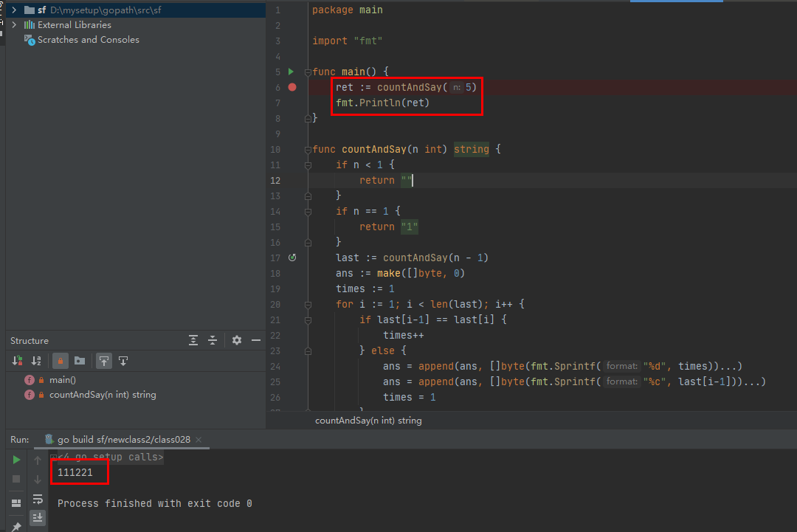
Task: Click breadcrumb countAndSay(n int) string
Action: pos(368,421)
